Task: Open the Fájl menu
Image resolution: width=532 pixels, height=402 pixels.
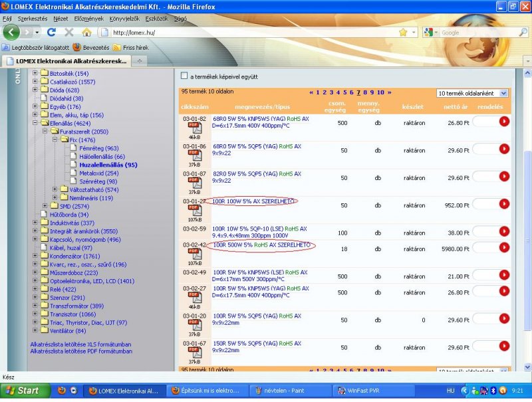Action: pos(7,19)
